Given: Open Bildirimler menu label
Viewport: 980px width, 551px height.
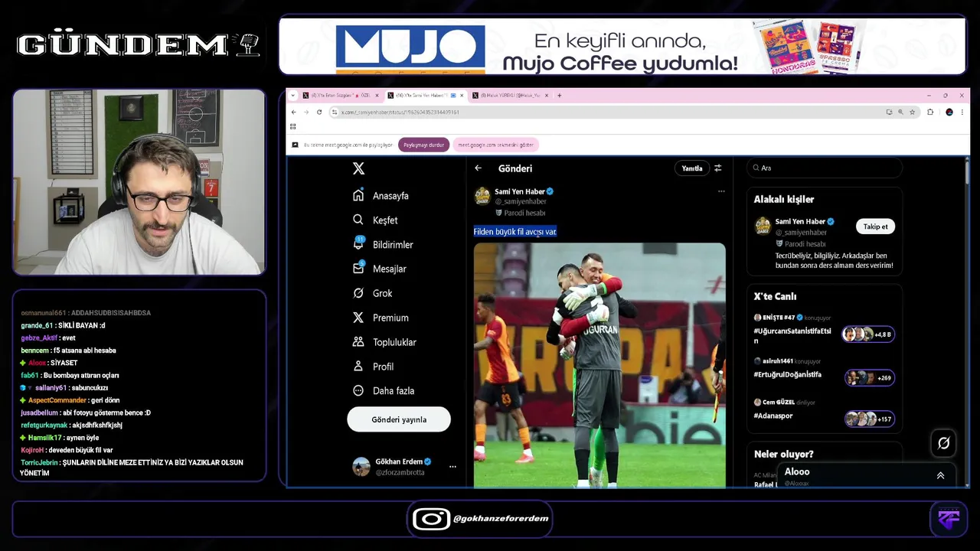Looking at the screenshot, I should 393,245.
